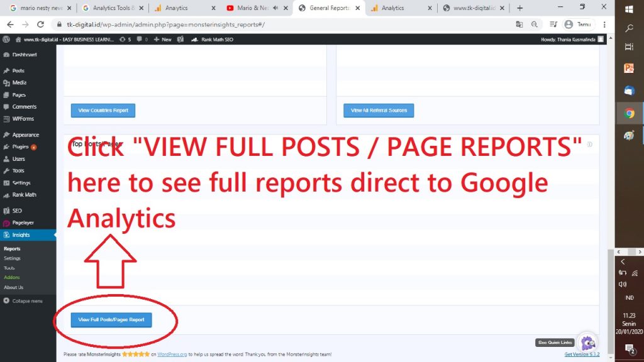Switch to the Analytics Tools browser tab
The image size is (644, 362).
click(111, 8)
